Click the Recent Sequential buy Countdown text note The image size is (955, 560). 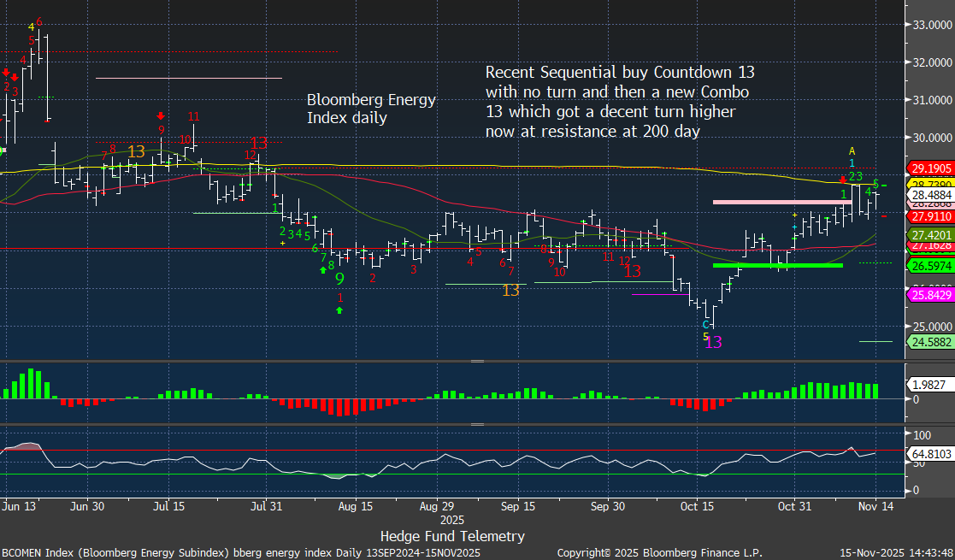tap(619, 101)
